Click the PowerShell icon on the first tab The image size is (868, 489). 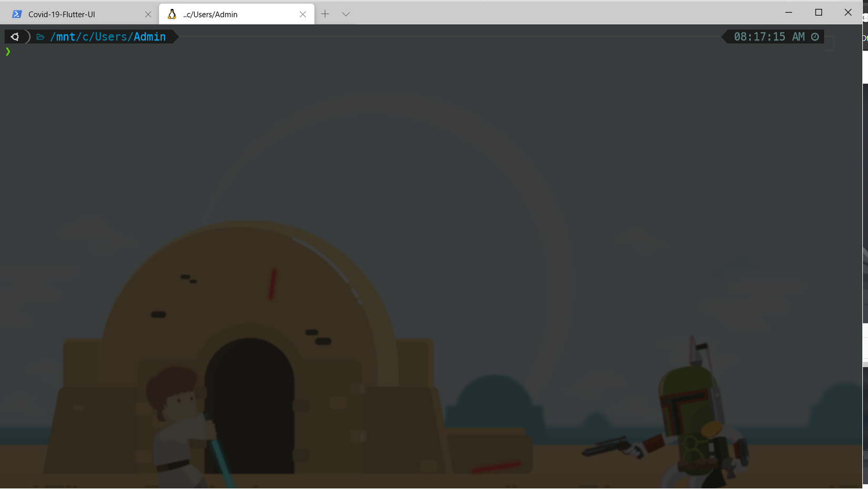[x=17, y=14]
